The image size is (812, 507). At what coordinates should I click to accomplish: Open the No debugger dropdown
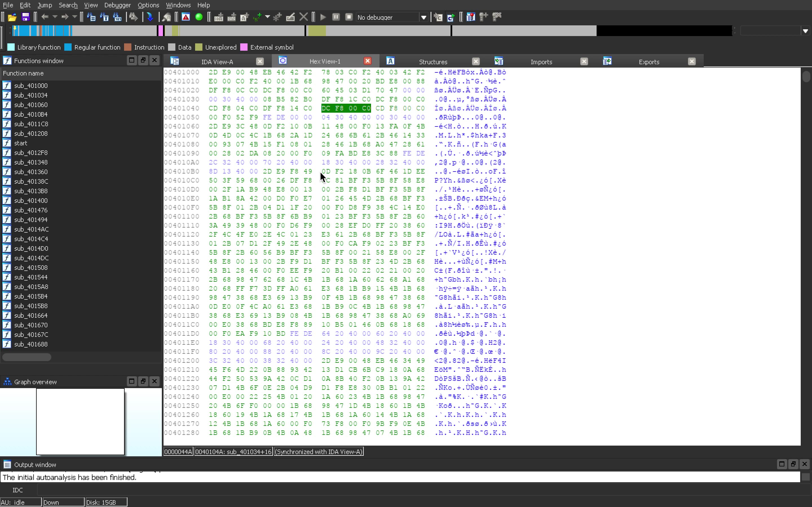[x=423, y=17]
